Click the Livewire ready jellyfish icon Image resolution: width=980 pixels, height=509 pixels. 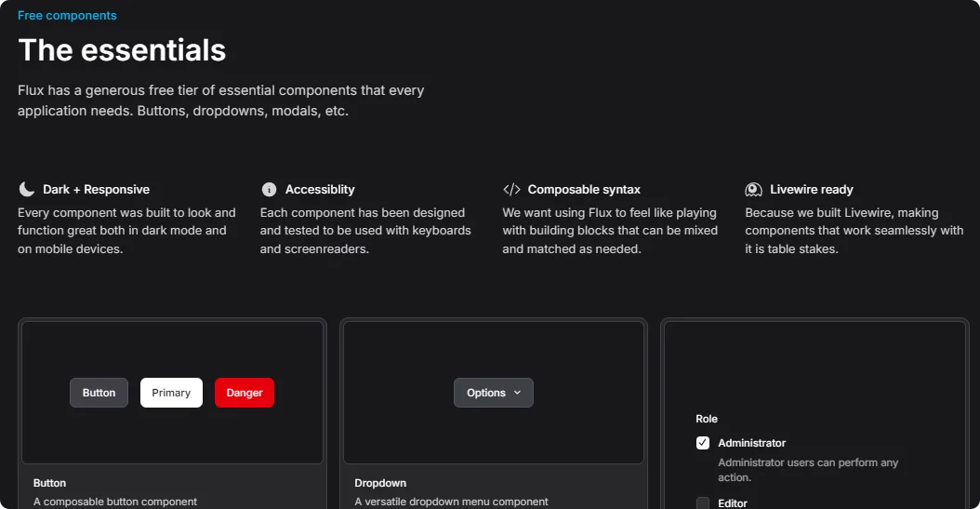[x=754, y=189]
